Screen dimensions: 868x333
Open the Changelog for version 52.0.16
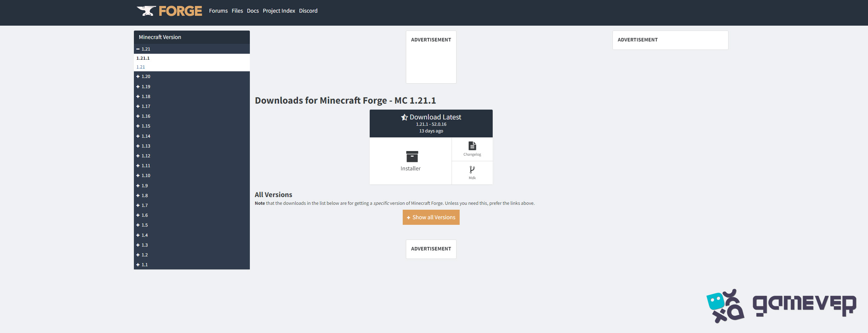472,149
